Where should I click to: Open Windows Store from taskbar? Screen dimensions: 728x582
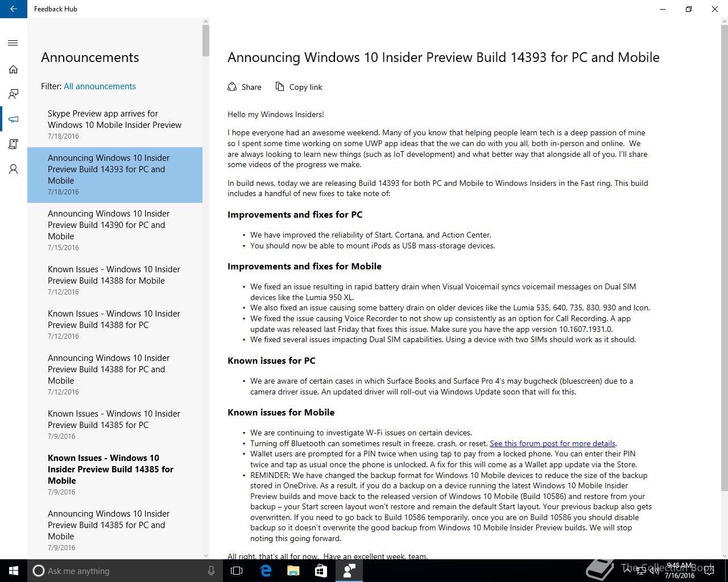(321, 571)
